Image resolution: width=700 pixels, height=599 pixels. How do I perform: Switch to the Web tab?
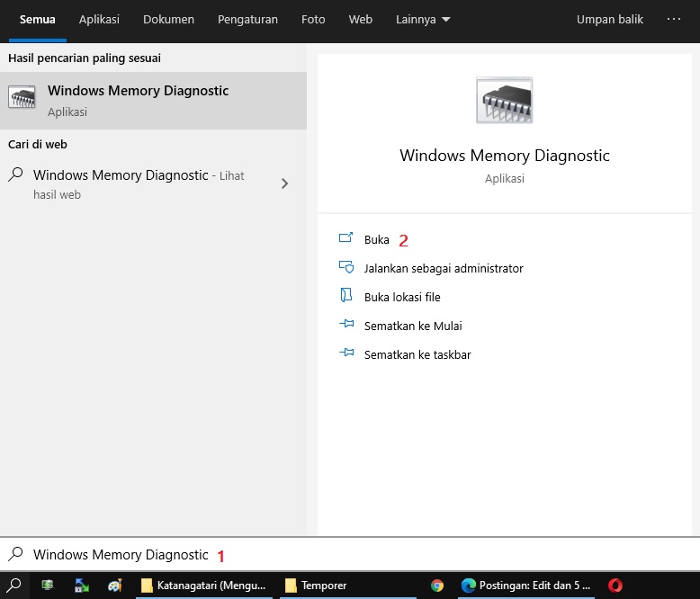click(360, 20)
